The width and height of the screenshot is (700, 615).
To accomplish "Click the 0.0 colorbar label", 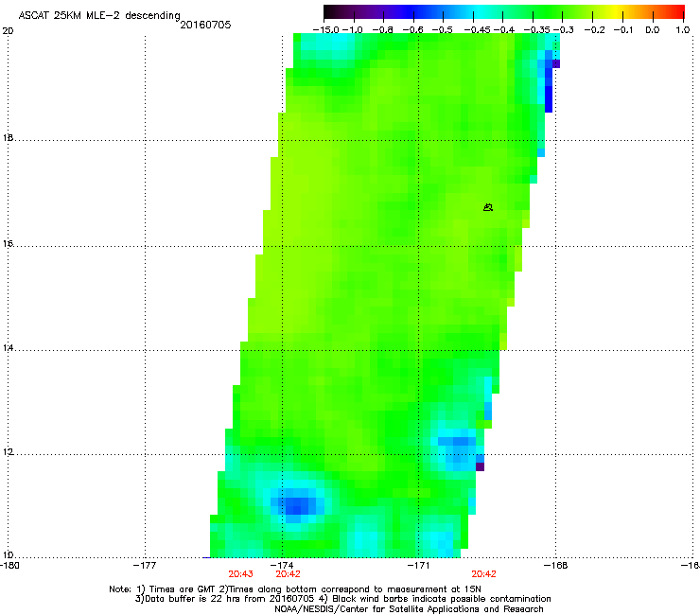I will (x=653, y=30).
